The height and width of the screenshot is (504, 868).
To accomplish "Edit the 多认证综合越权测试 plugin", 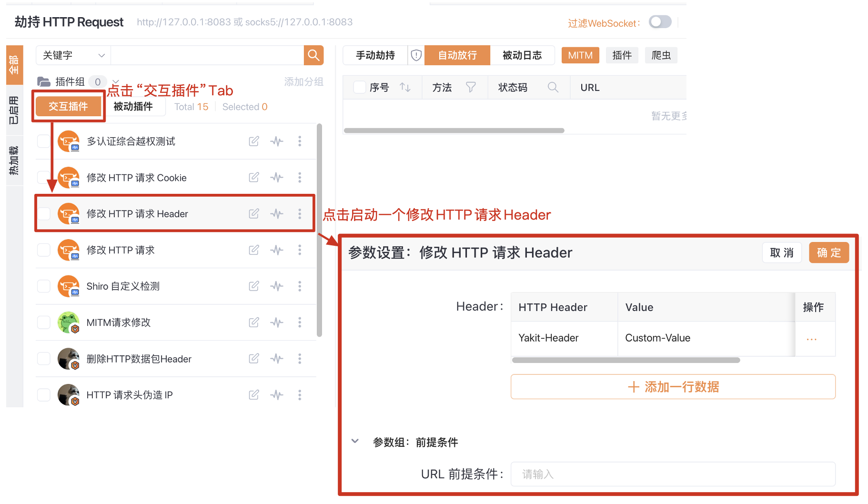I will (254, 141).
